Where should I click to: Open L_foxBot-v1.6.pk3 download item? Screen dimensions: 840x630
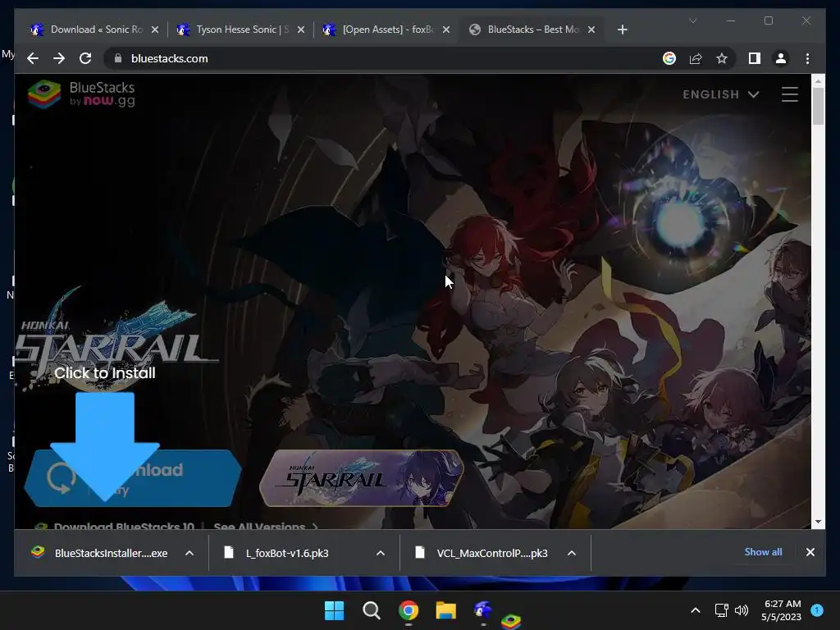(276, 553)
